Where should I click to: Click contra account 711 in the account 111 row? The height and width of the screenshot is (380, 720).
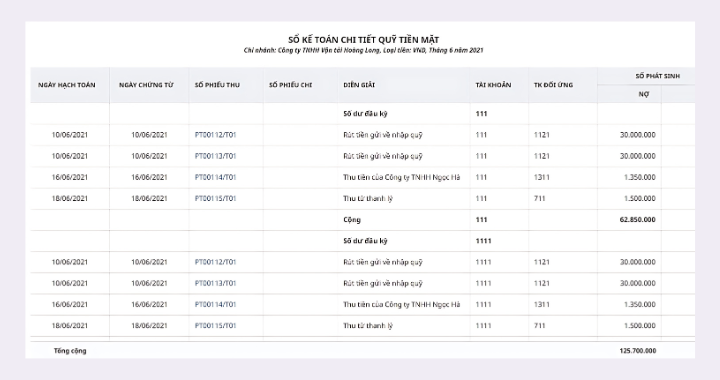point(540,198)
